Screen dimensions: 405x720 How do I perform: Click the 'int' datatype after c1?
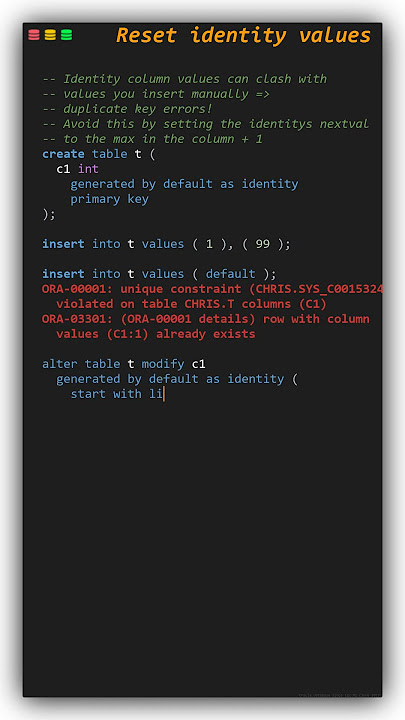click(88, 169)
